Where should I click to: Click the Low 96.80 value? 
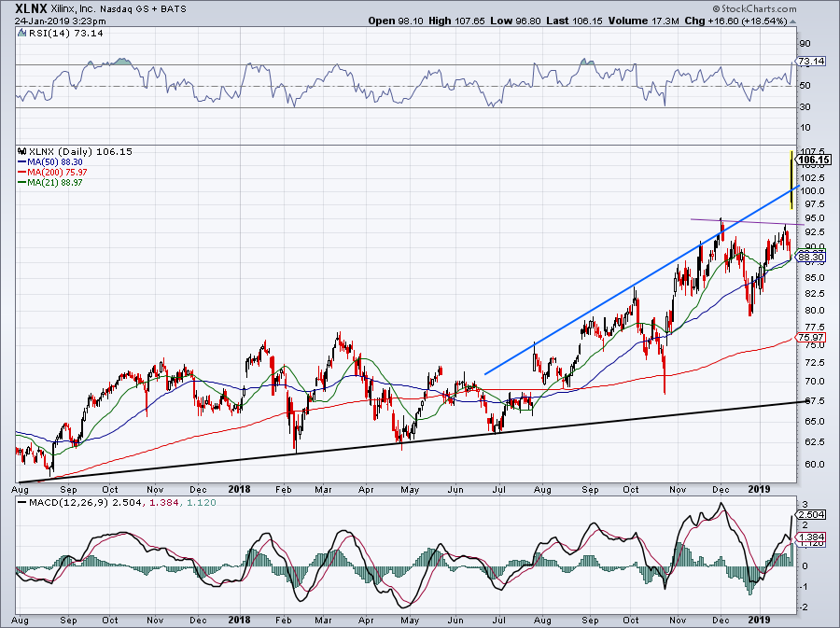[x=515, y=21]
